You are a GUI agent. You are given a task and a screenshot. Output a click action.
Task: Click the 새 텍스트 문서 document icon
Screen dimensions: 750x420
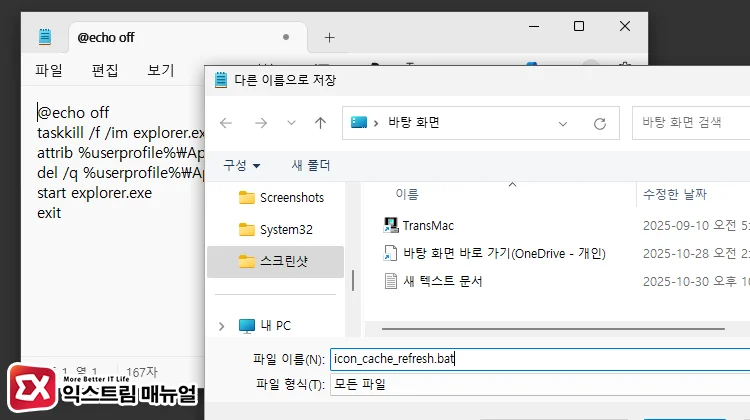pyautogui.click(x=391, y=281)
